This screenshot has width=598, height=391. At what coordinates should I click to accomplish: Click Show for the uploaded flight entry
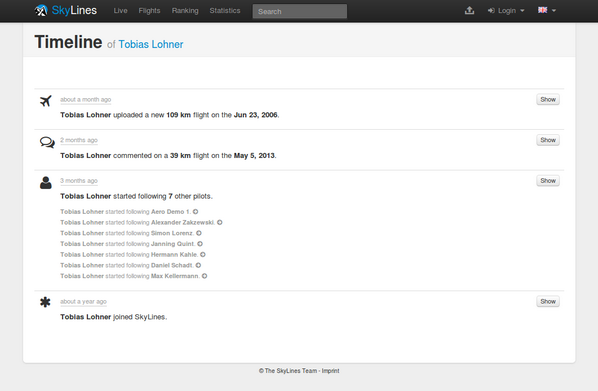[548, 100]
